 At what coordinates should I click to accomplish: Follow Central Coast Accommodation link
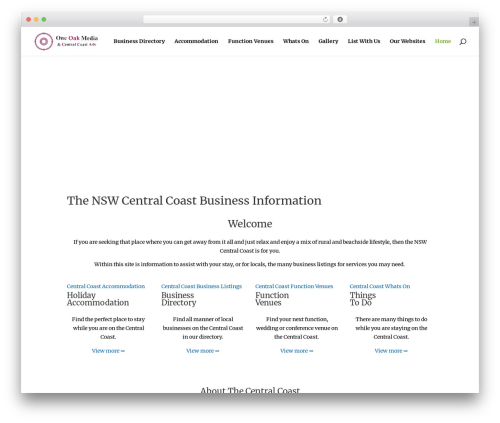[106, 286]
